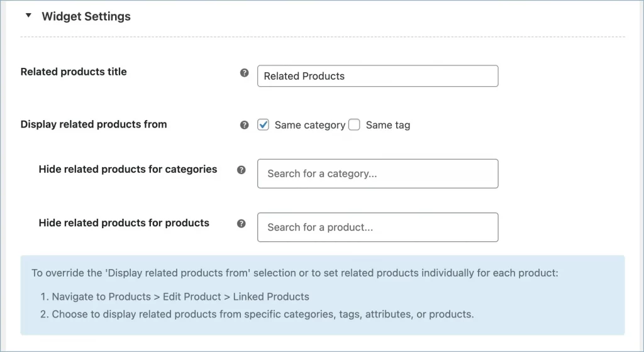This screenshot has width=644, height=352.
Task: Click the 'Choose to display related products' step
Action: (x=262, y=314)
